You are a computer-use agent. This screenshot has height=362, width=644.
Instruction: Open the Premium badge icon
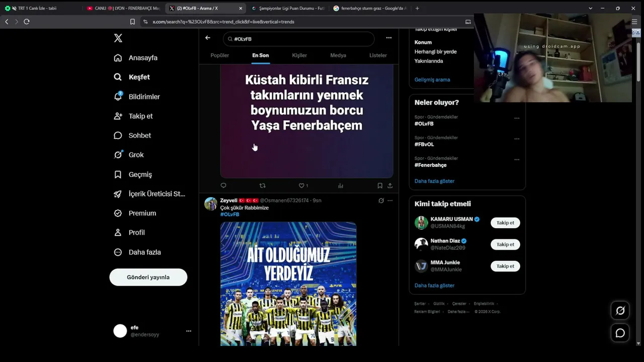(x=118, y=213)
